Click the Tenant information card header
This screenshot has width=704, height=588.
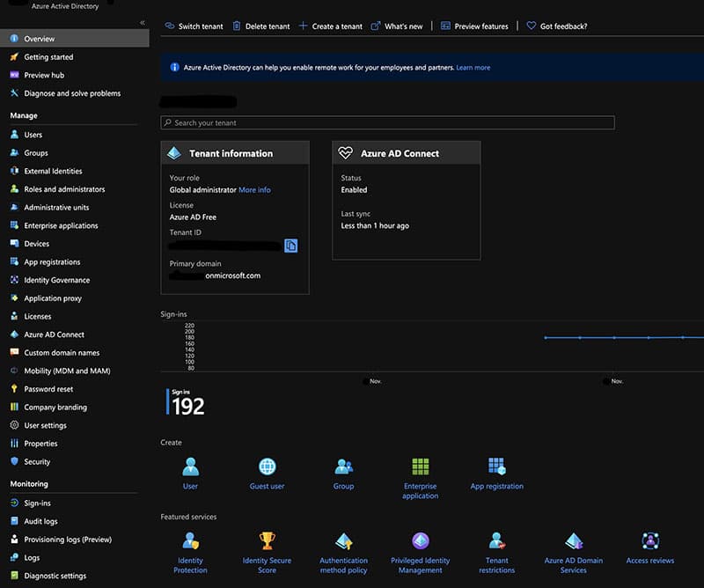[x=235, y=153]
